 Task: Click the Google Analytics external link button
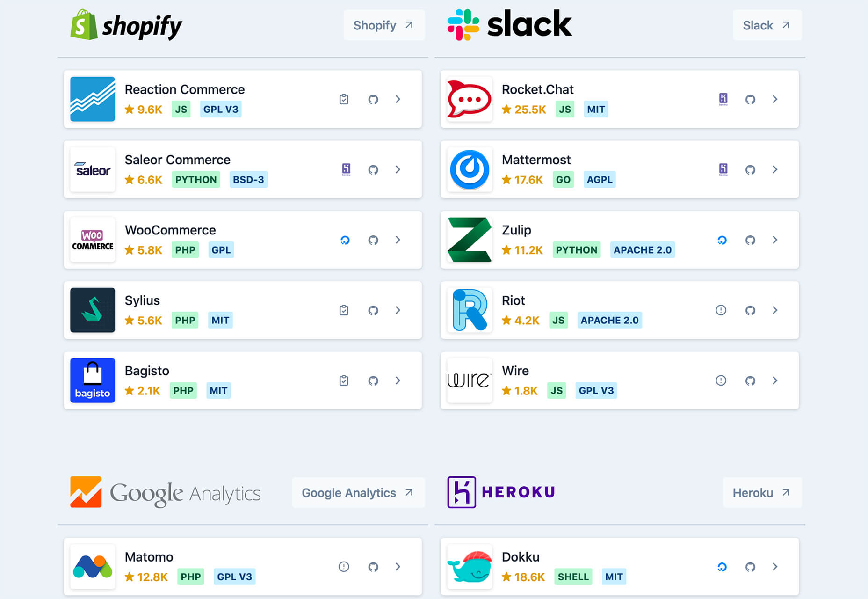(x=358, y=493)
